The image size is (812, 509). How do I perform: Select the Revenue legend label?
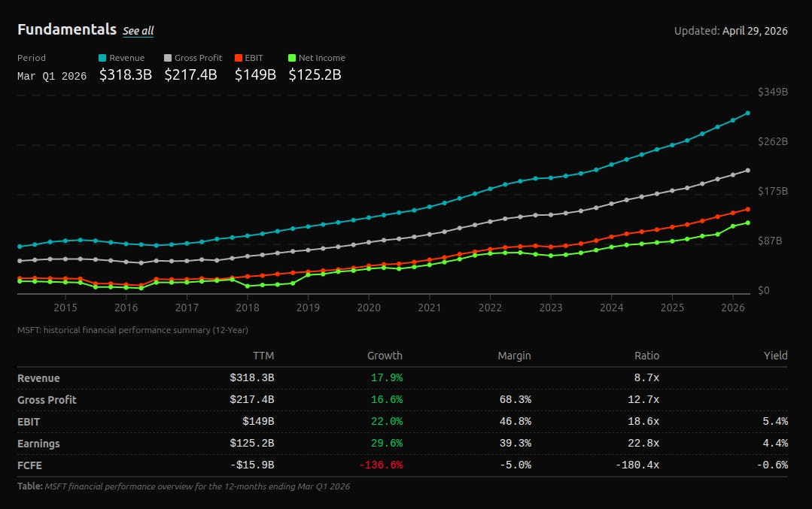point(127,58)
